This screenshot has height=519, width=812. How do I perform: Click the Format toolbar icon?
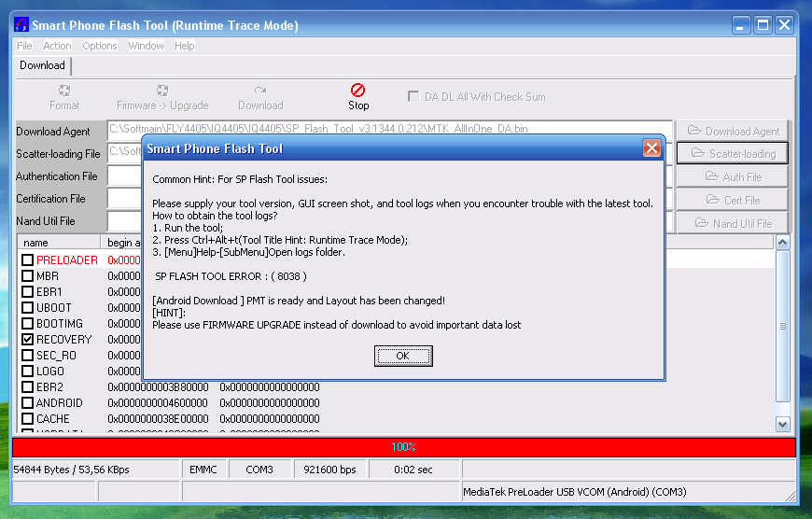point(64,91)
